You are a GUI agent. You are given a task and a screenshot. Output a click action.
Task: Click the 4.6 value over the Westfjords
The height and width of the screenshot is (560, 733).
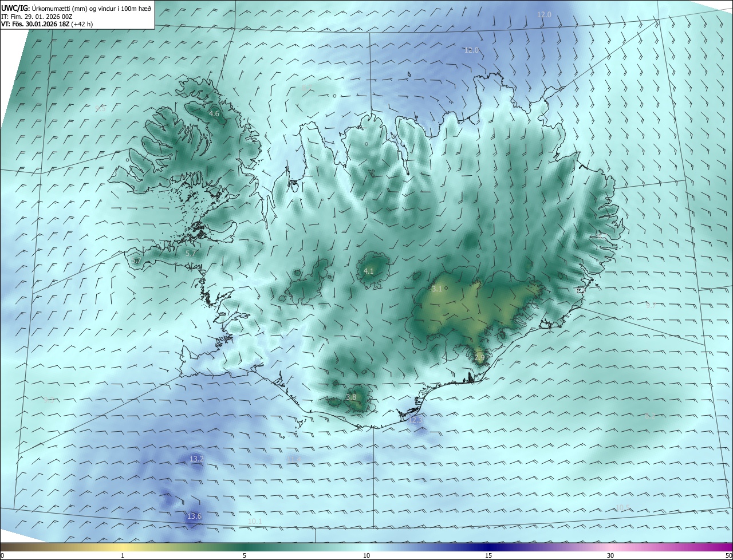point(214,114)
